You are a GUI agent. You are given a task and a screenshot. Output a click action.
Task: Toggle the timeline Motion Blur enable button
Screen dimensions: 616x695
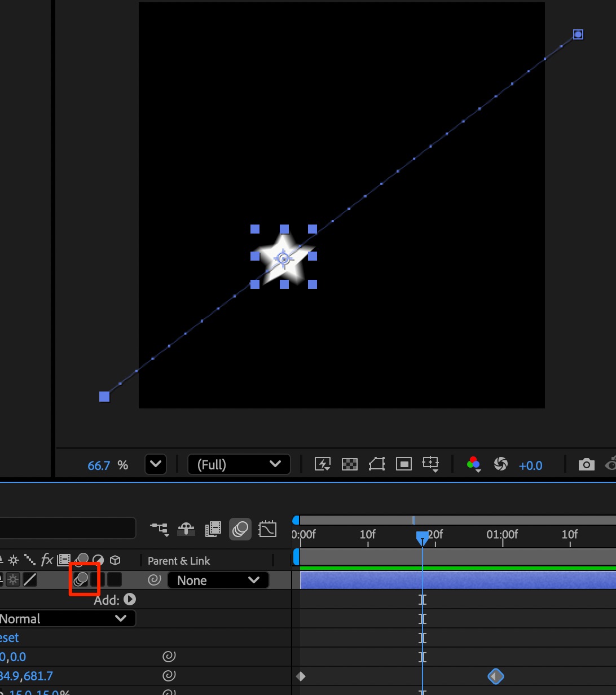pos(240,529)
